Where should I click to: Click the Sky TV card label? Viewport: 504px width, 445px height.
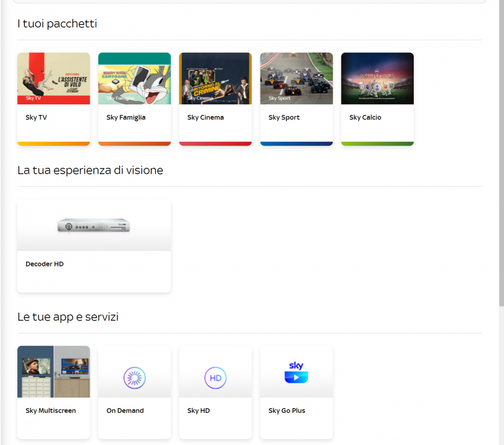(x=36, y=117)
